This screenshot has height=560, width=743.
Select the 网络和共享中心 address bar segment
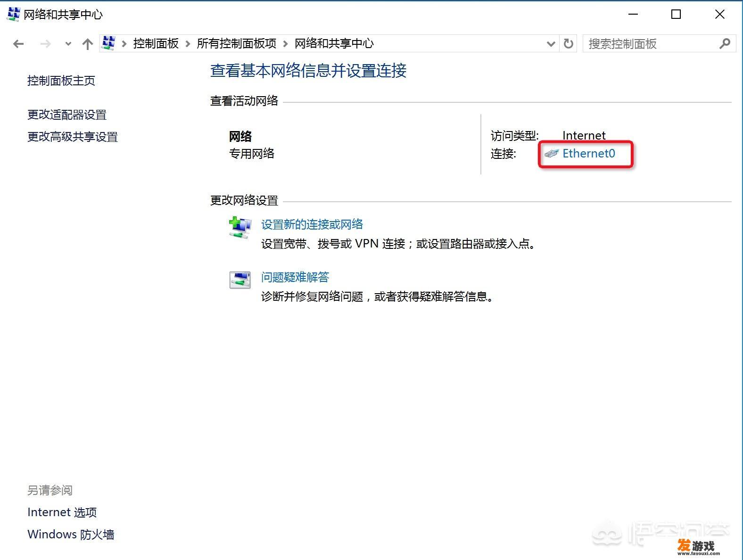(334, 43)
